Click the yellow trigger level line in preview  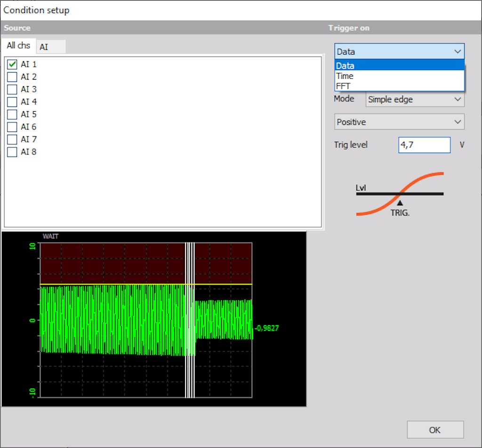point(146,284)
